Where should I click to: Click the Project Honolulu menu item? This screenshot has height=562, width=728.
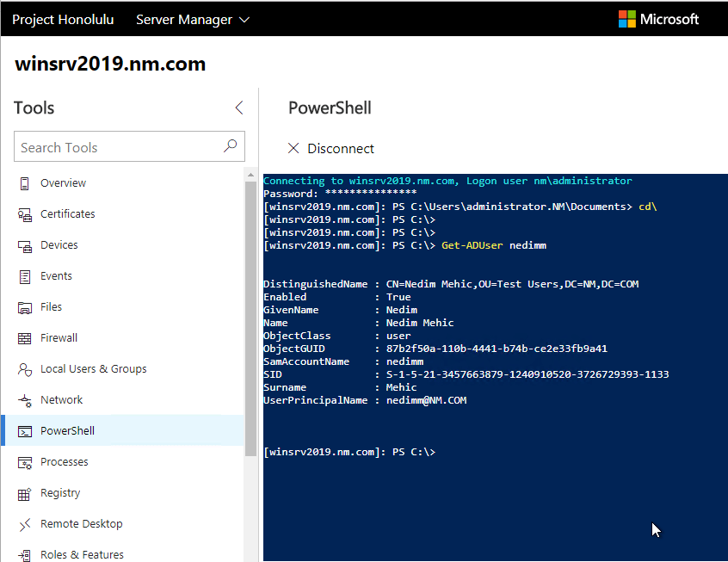point(63,19)
